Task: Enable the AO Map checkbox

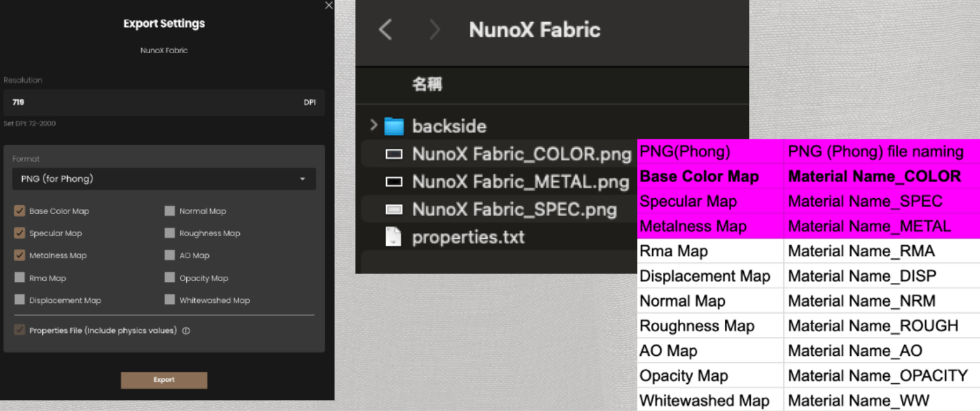Action: click(x=170, y=255)
